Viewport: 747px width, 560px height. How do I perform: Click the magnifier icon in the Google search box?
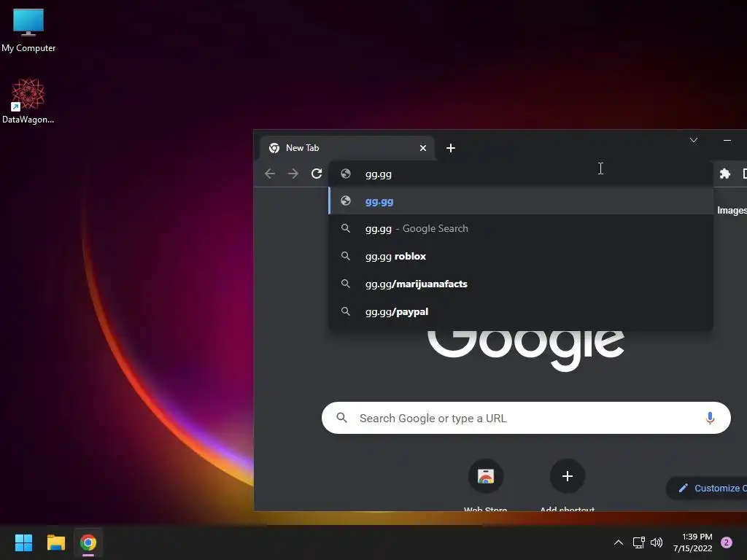[341, 418]
